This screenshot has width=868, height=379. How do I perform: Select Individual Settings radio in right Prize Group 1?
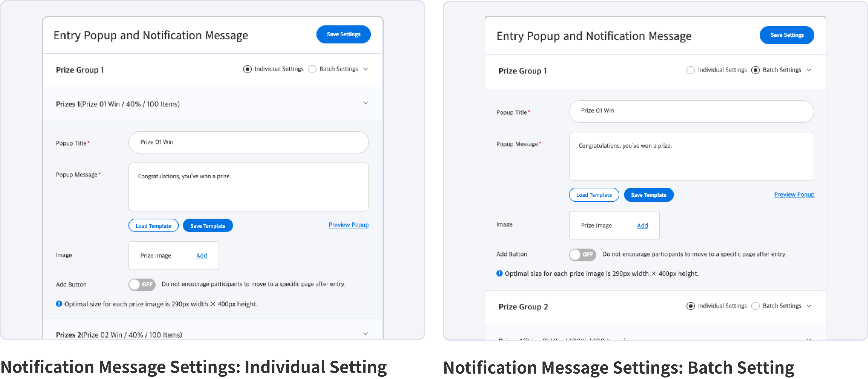[690, 70]
